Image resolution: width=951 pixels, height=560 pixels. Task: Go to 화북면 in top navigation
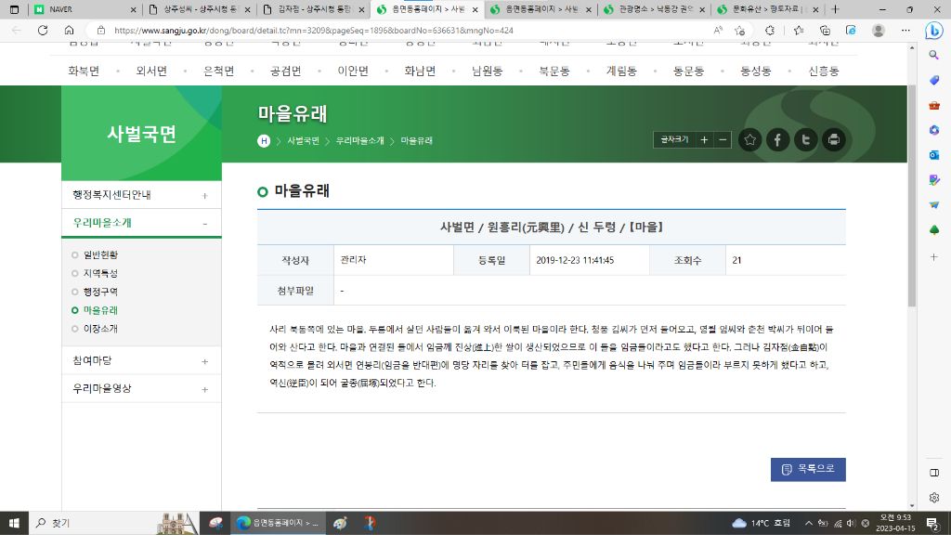85,71
